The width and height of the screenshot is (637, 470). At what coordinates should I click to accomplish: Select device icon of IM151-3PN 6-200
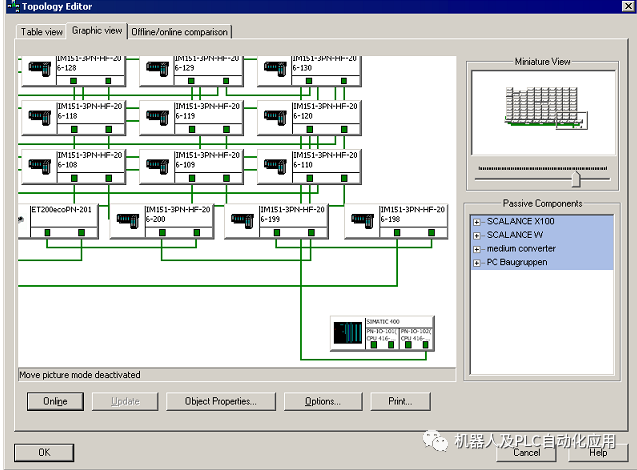[x=128, y=221]
